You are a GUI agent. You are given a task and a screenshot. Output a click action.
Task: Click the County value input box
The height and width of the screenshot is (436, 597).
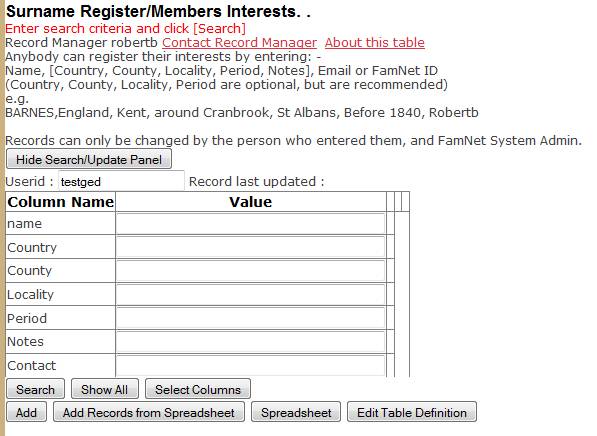coord(251,271)
